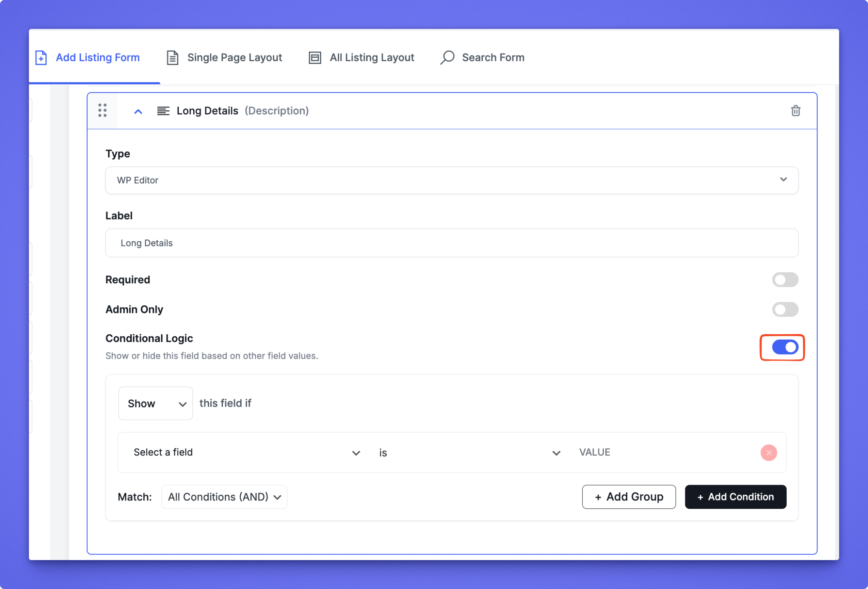Screen dimensions: 868x589
Task: Disable the Conditional Logic toggle
Action: tap(785, 347)
